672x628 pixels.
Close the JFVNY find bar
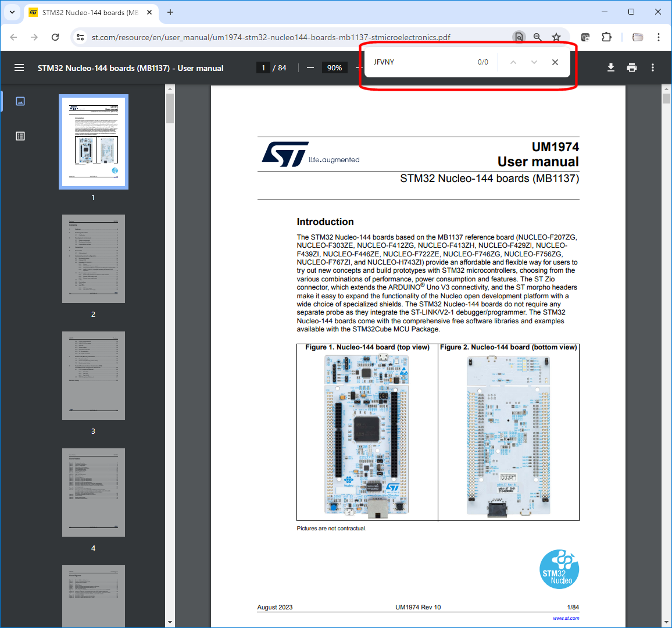point(555,62)
